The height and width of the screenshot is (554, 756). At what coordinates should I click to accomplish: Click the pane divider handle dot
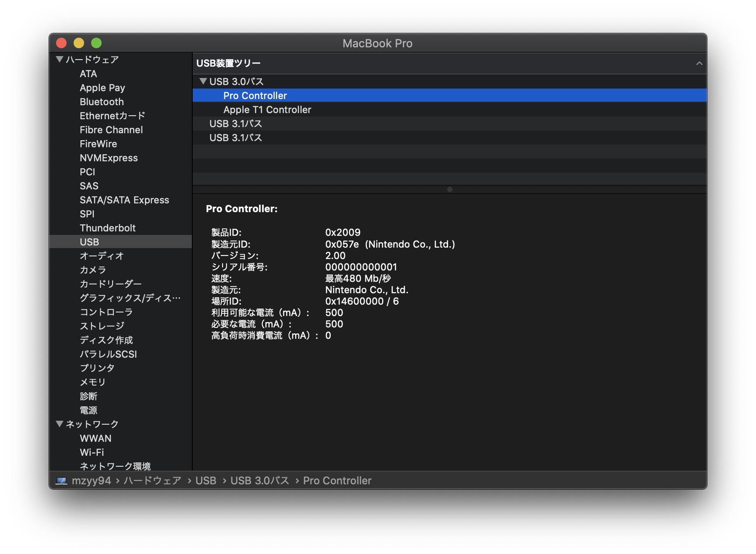(450, 189)
